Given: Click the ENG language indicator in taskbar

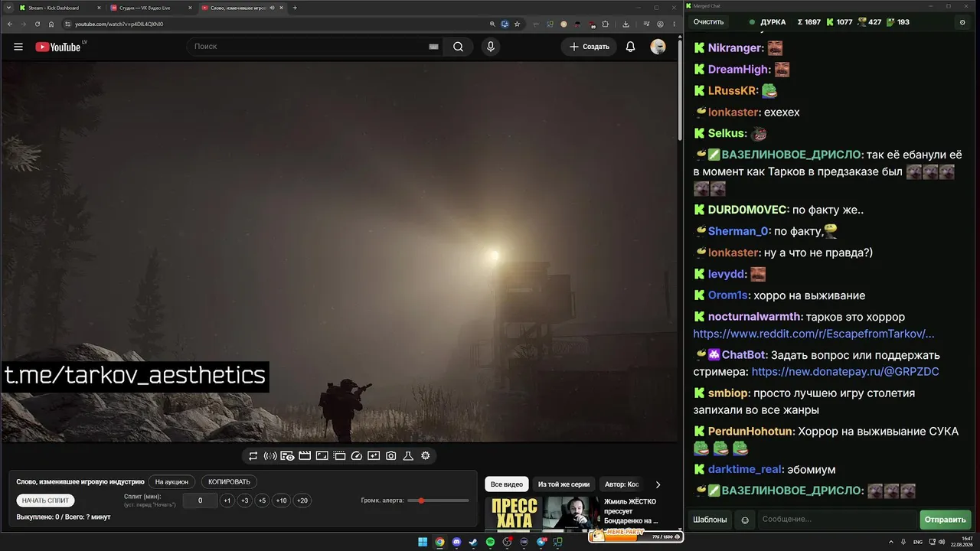Looking at the screenshot, I should tap(918, 542).
